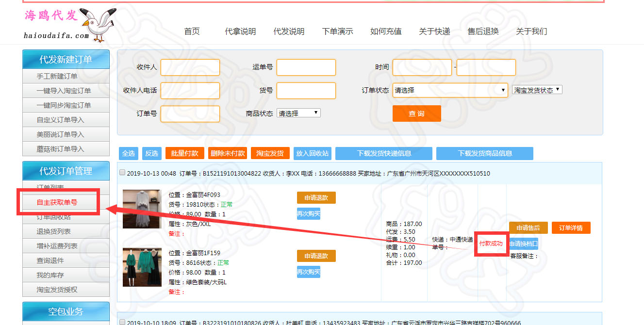
Task: Focus the 收件人 input field
Action: point(190,67)
